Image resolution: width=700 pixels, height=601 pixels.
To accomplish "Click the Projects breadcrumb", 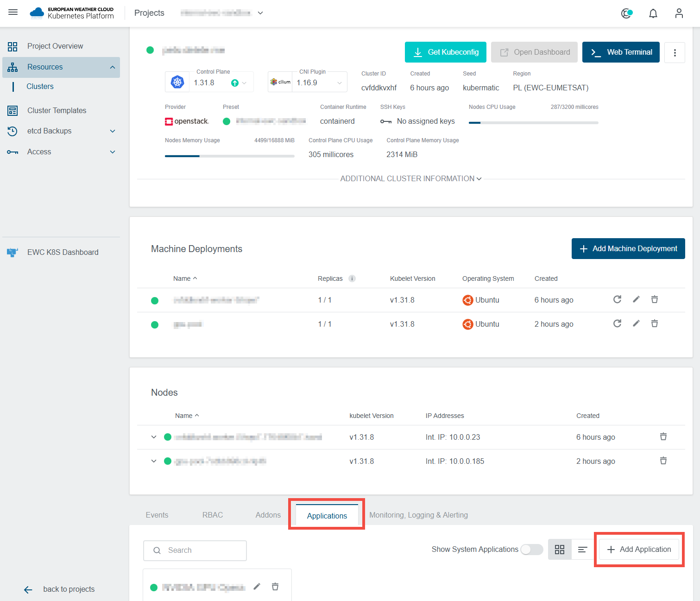I will pos(149,13).
